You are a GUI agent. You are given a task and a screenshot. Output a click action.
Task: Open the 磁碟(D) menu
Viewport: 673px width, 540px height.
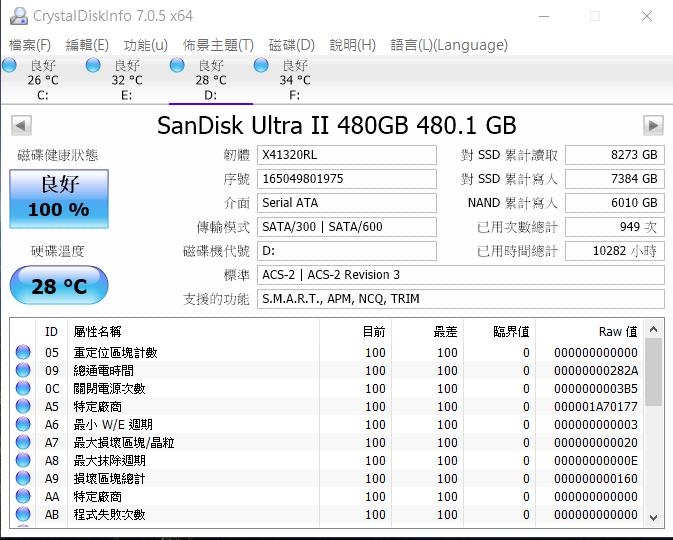coord(291,45)
